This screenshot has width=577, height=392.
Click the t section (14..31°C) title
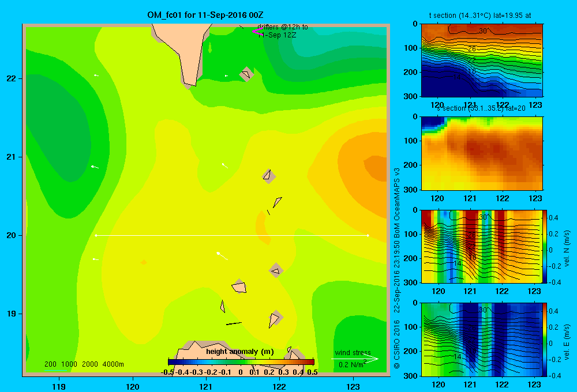pos(480,16)
